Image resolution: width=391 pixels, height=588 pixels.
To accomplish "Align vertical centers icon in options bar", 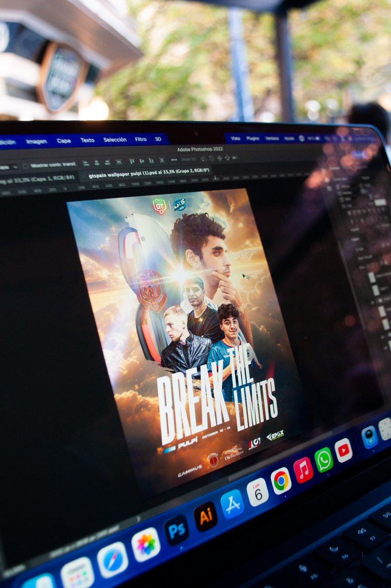I will [141, 161].
